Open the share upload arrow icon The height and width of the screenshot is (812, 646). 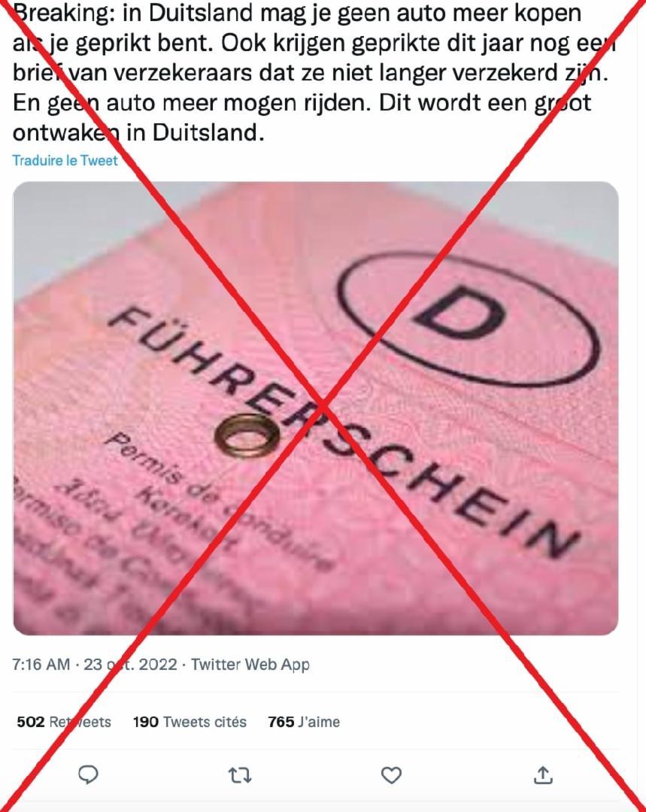tap(542, 774)
